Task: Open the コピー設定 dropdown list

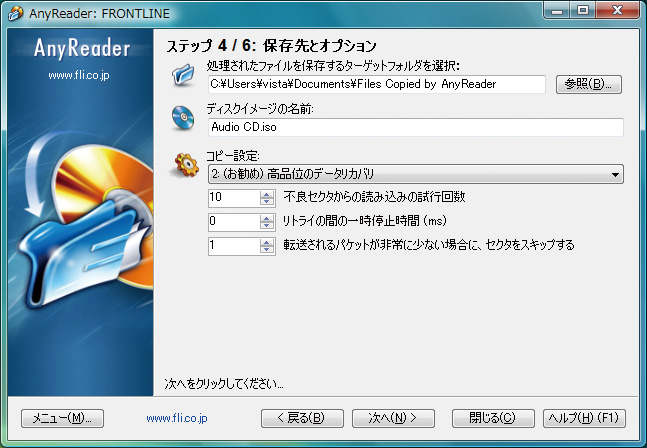Action: pos(416,174)
